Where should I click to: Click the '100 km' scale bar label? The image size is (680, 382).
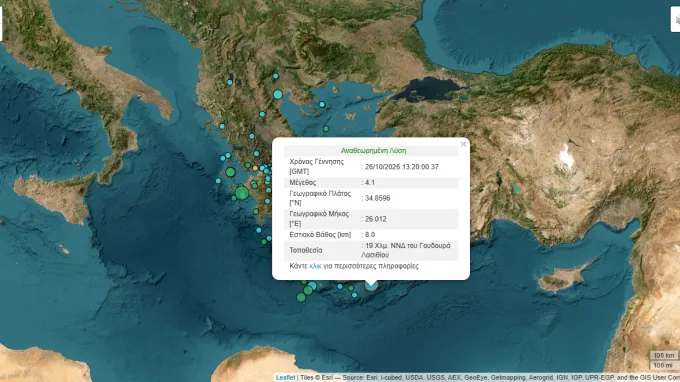click(x=664, y=356)
